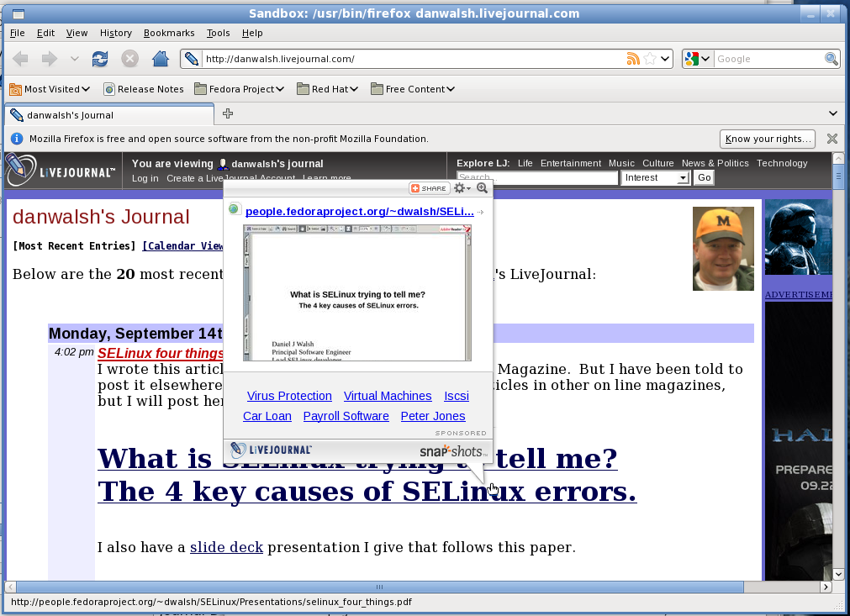Subscribe using the RSS feed icon
The image size is (850, 616).
632,59
